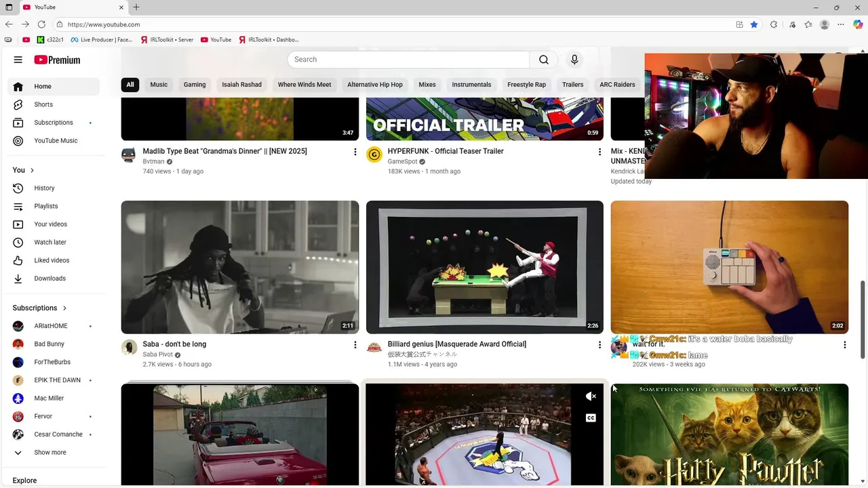Select the Mixes filter chip
The image size is (868, 488).
(427, 85)
